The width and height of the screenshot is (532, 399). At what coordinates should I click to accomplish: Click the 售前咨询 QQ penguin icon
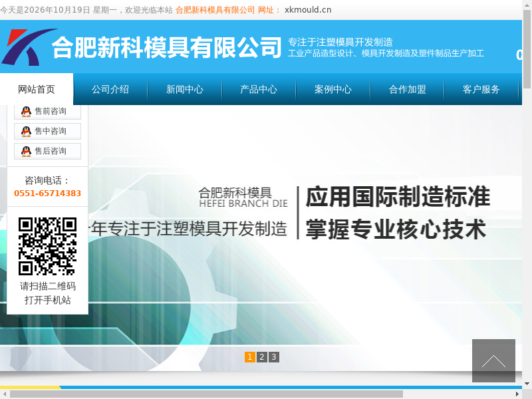pyautogui.click(x=26, y=111)
